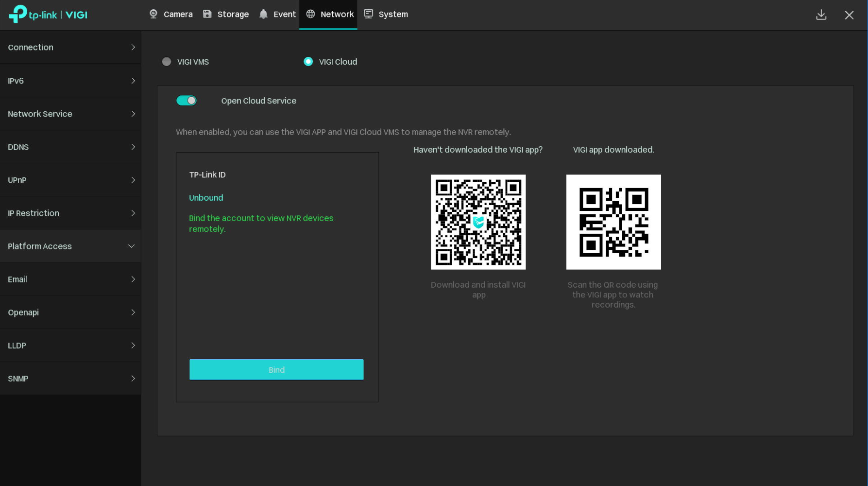Click the Bind button

276,370
